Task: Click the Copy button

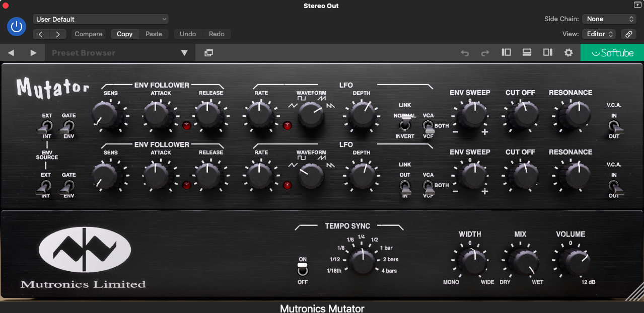Action: 124,34
